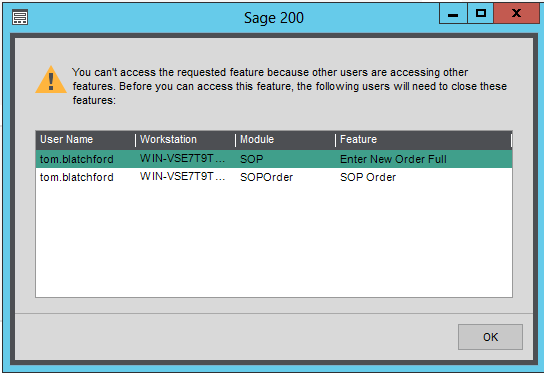Click the empty area of the users list
544x373 pixels.
pos(274,241)
